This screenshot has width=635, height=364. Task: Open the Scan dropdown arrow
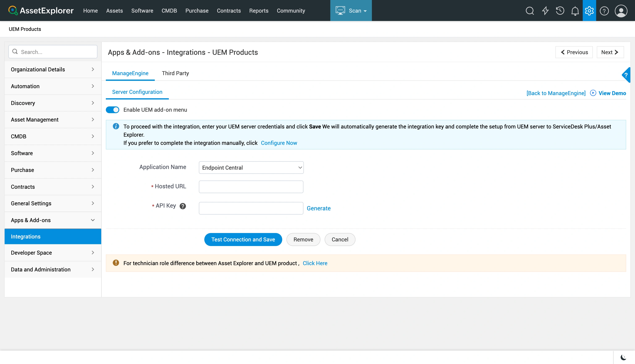365,11
